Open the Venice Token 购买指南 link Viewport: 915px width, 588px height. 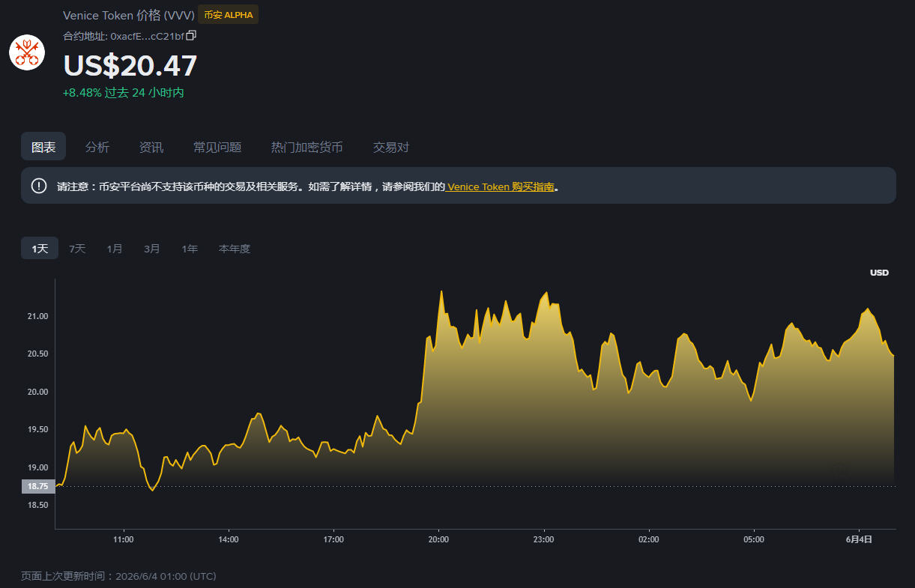point(501,187)
